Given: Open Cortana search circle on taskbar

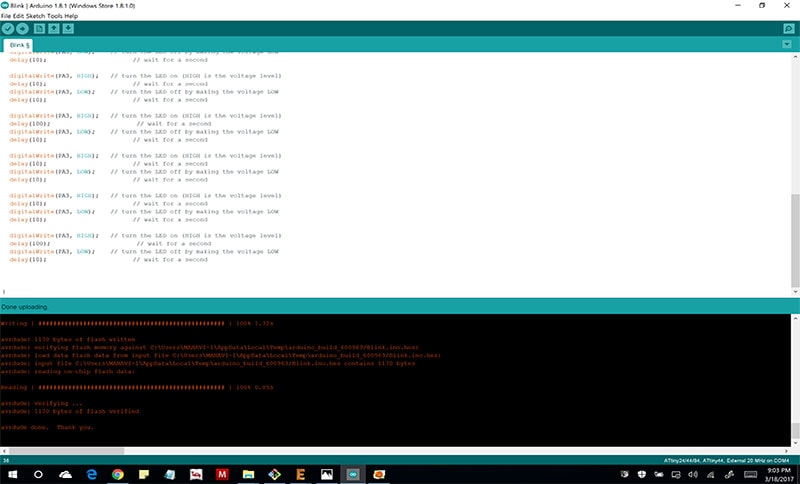Looking at the screenshot, I should point(38,474).
